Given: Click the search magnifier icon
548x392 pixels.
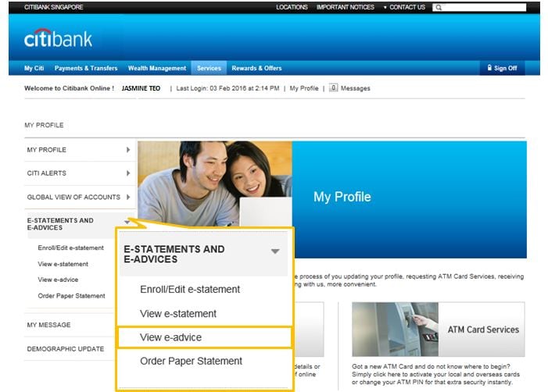Looking at the screenshot, I should 439,8.
